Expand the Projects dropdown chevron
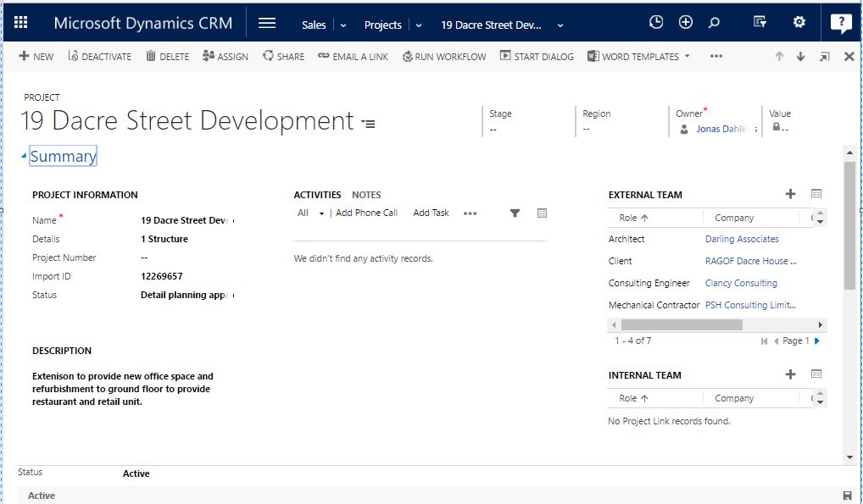The height and width of the screenshot is (504, 863). point(419,25)
